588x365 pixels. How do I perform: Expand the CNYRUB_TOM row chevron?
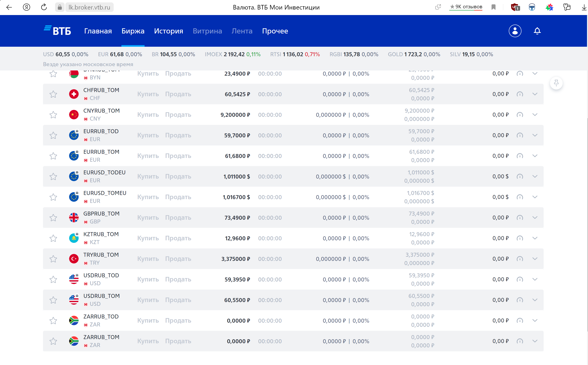pyautogui.click(x=535, y=114)
